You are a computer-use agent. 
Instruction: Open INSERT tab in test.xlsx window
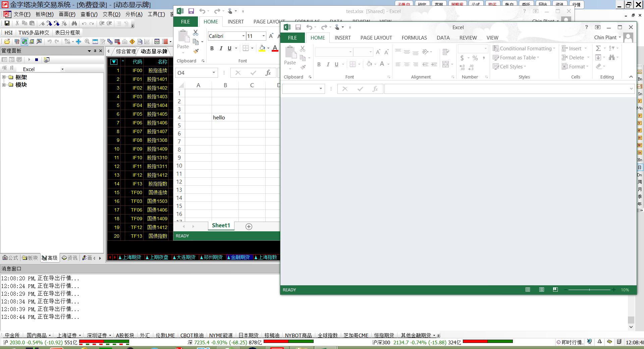coord(236,21)
